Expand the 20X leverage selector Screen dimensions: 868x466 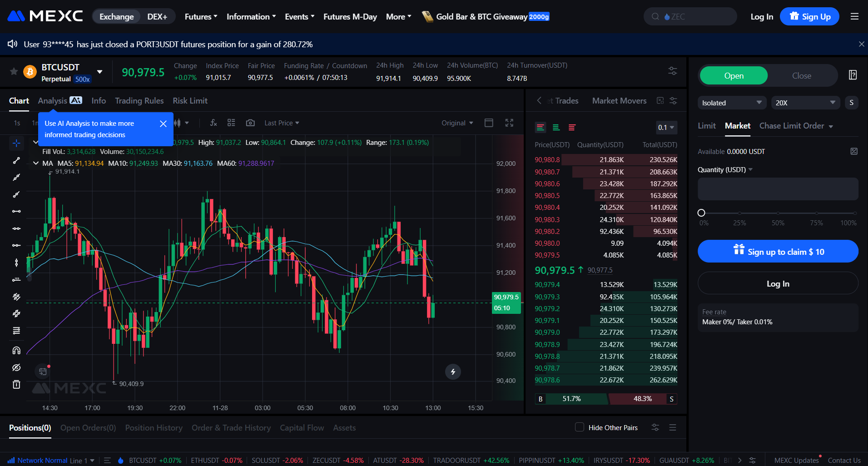(x=805, y=103)
